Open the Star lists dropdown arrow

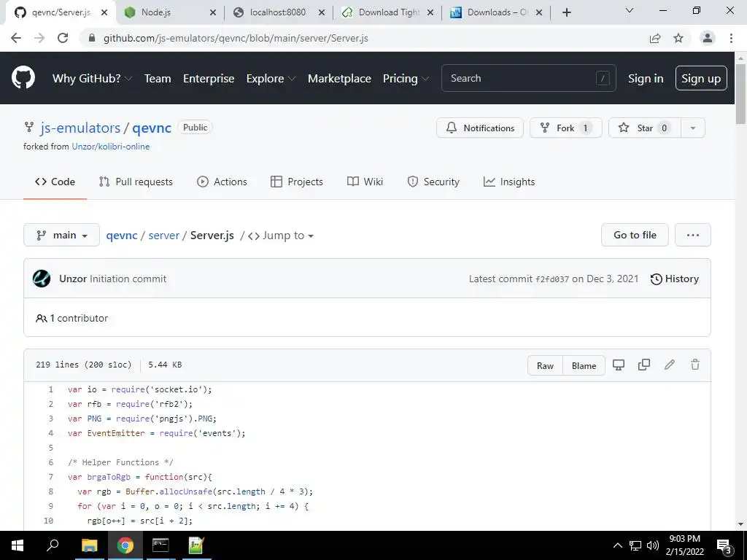(x=693, y=128)
